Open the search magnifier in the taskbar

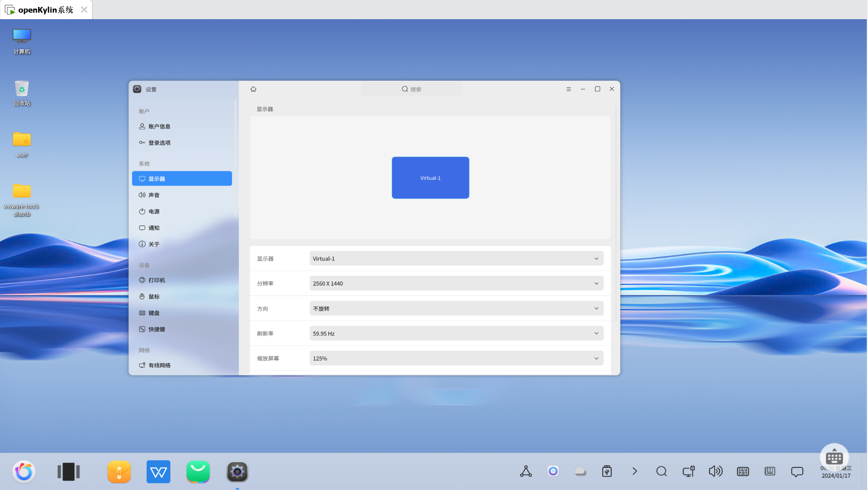tap(661, 472)
